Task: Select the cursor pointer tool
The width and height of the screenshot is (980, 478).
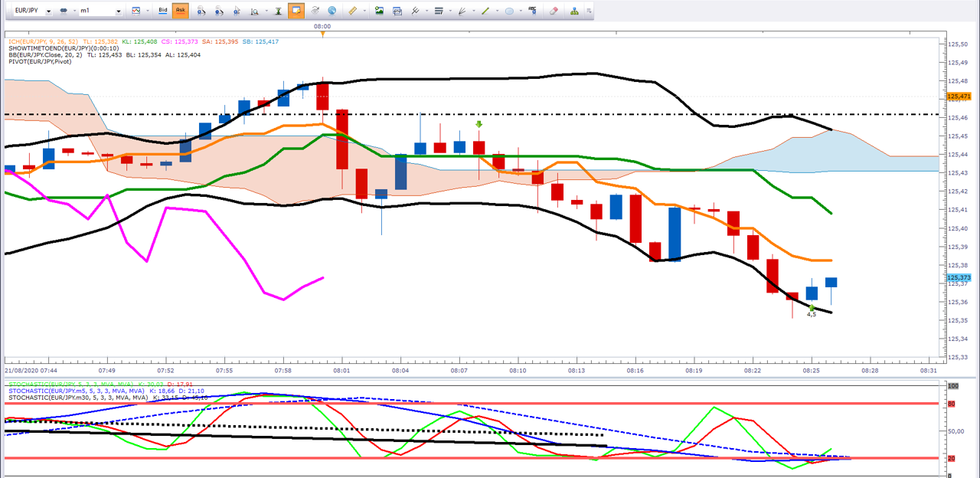Action: (237, 11)
